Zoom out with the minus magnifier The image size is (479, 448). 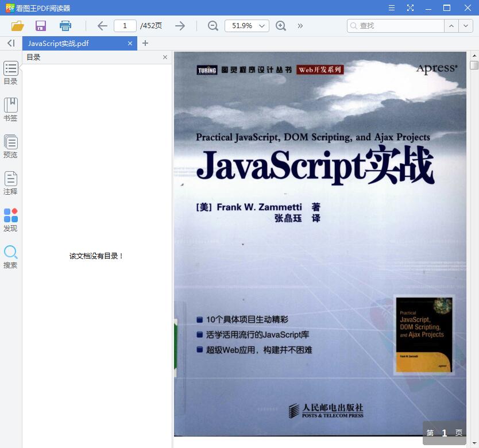[213, 26]
